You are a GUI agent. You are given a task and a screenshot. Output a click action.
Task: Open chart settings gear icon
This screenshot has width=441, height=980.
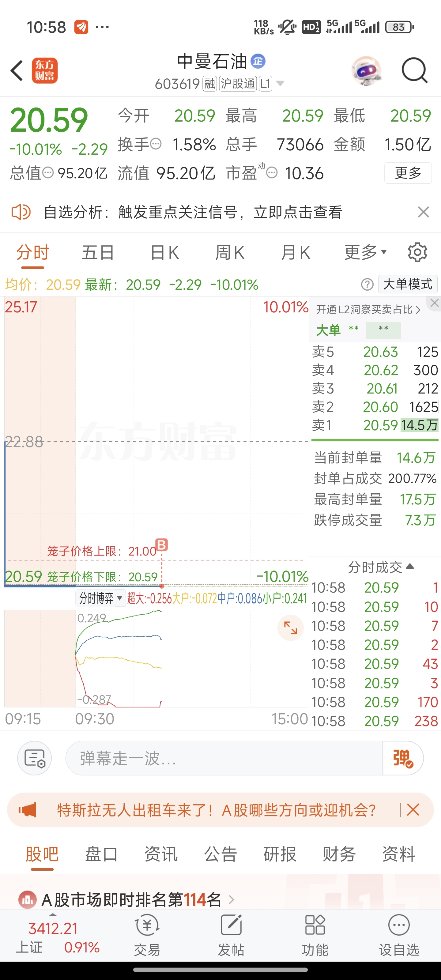(417, 252)
